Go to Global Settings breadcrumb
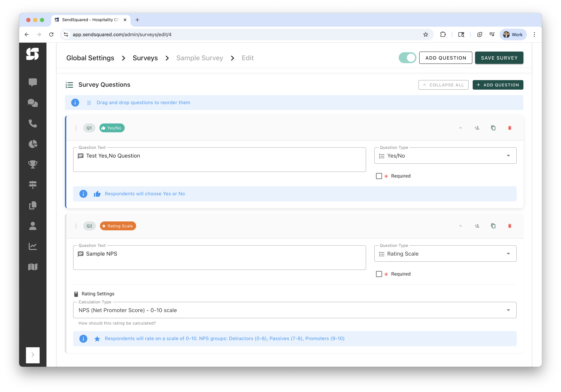The width and height of the screenshot is (561, 392). click(x=90, y=58)
